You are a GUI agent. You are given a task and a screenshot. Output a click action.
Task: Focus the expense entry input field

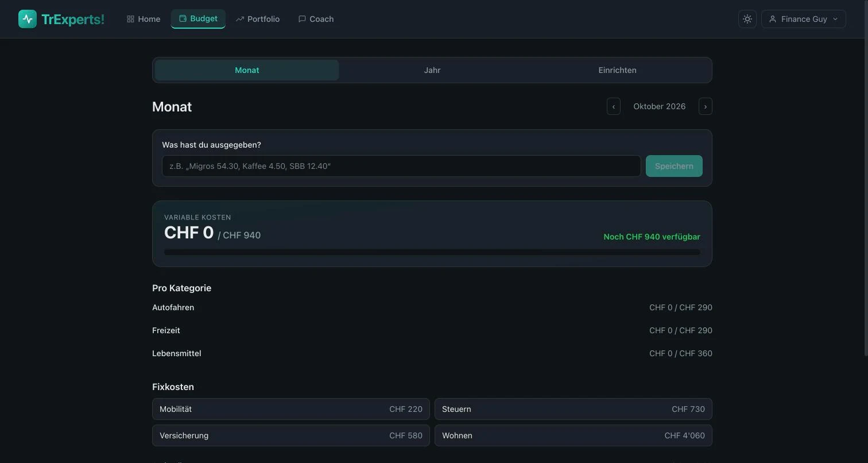tap(401, 166)
